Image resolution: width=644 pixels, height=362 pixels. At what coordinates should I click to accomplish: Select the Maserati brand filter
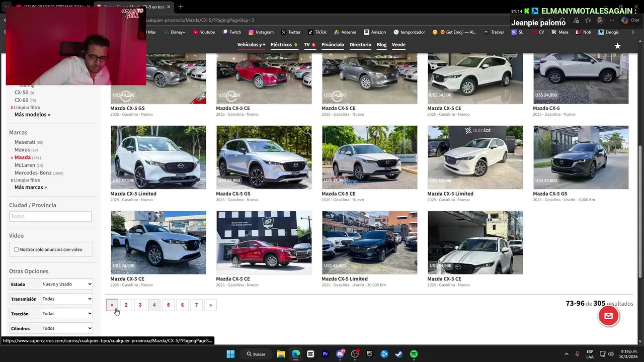25,142
